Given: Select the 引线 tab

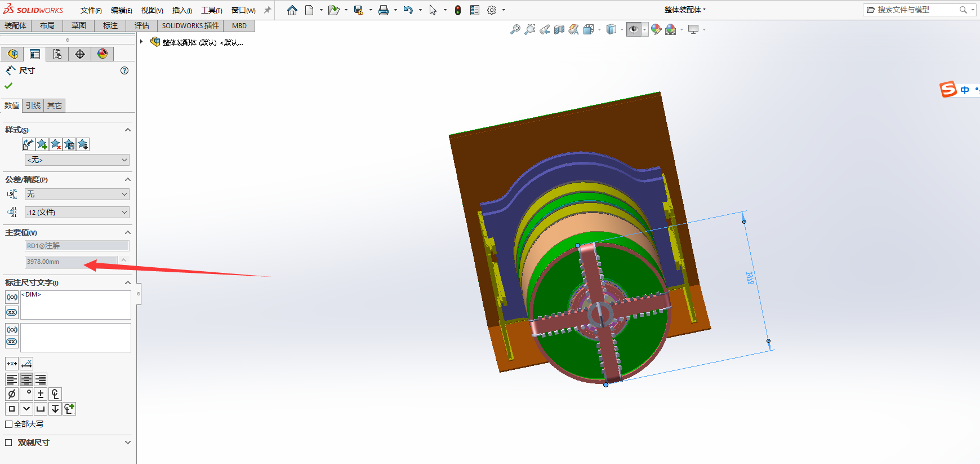Looking at the screenshot, I should click(x=33, y=105).
